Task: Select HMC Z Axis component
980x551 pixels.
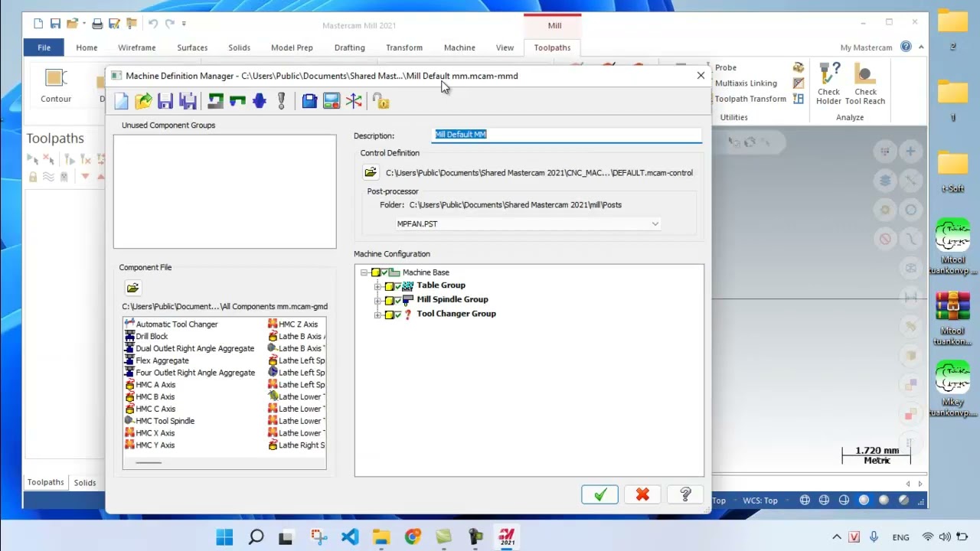Action: coord(292,324)
